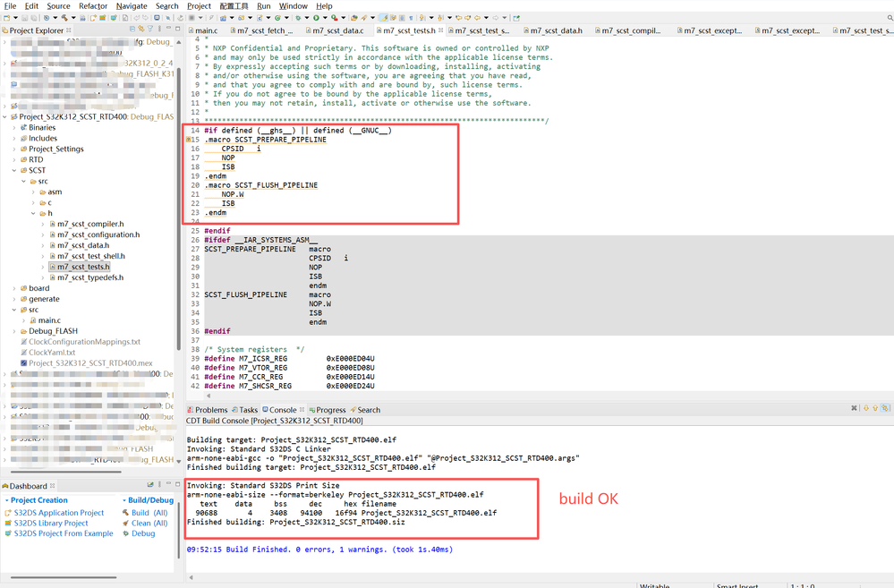Click the toolbar Search magnifier icon at the right
The width and height of the screenshot is (894, 588).
(890, 18)
